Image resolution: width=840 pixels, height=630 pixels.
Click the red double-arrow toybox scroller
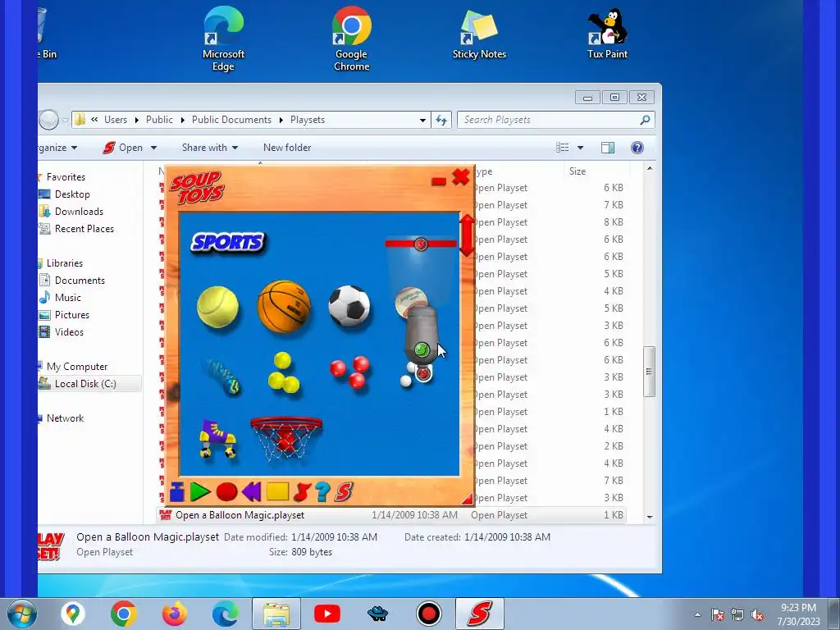tap(467, 235)
